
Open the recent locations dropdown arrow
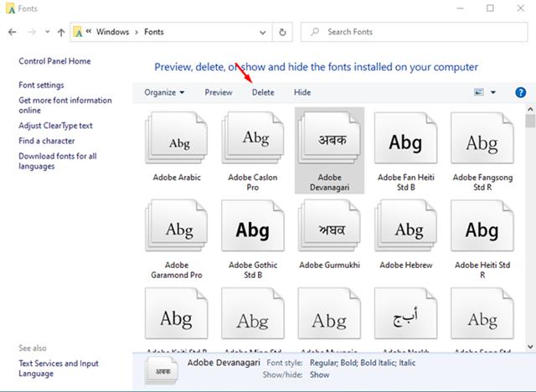(x=47, y=32)
